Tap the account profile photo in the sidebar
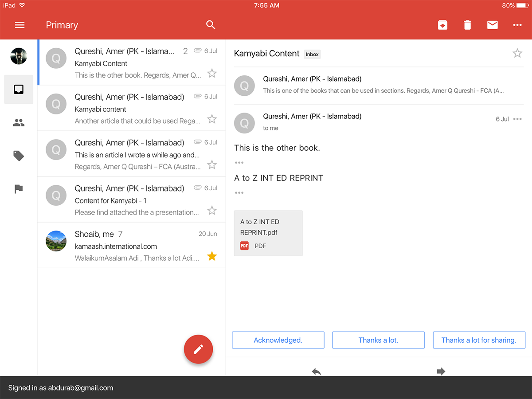532x399 pixels. pyautogui.click(x=19, y=56)
